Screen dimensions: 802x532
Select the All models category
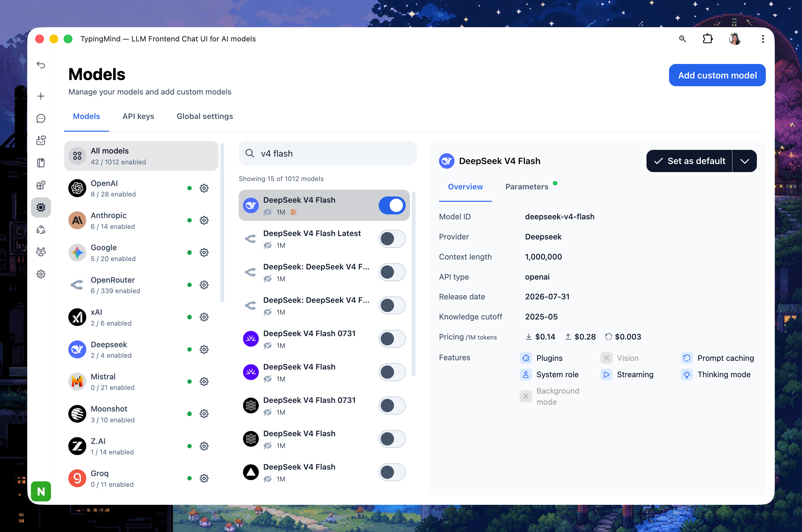(141, 156)
